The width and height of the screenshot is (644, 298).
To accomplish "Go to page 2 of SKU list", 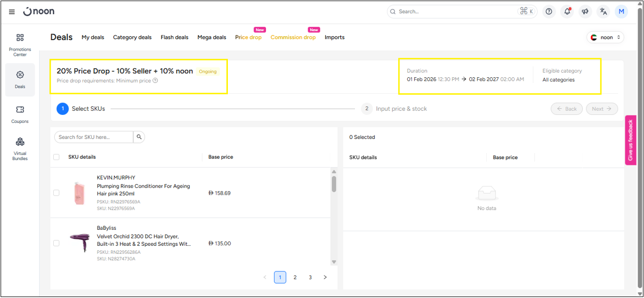I will click(x=295, y=277).
